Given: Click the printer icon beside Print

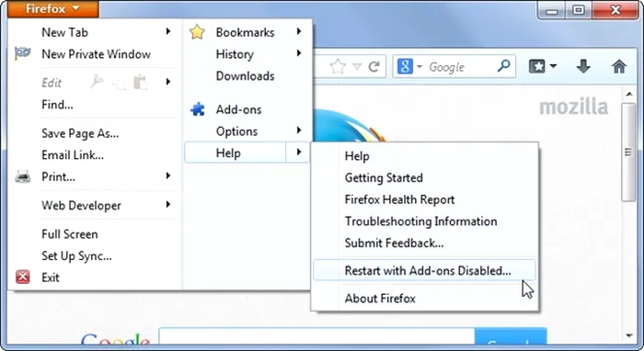Looking at the screenshot, I should point(23,176).
